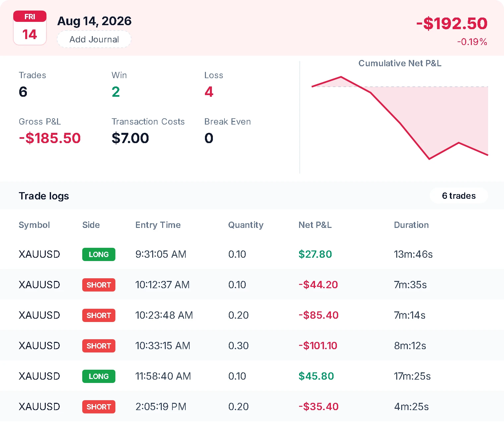Click the 9:31:05 AM entry time
Image resolution: width=504 pixels, height=428 pixels.
161,254
